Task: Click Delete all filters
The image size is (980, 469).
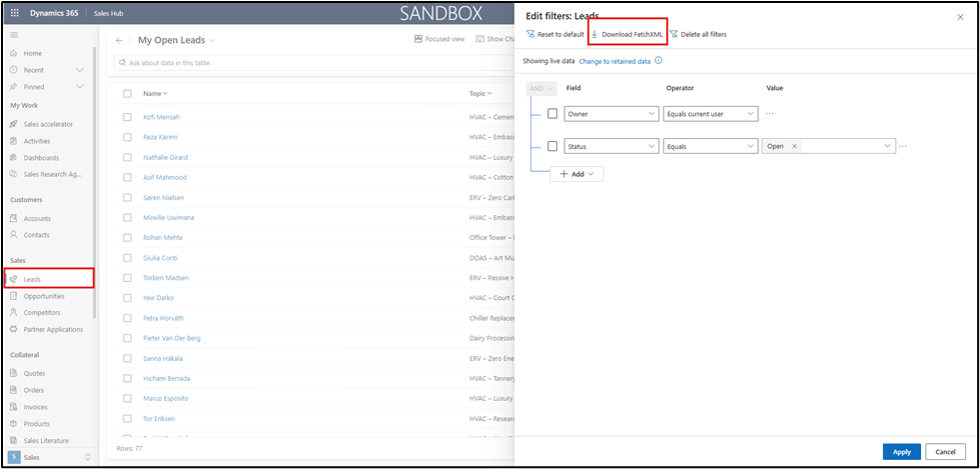Action: pyautogui.click(x=698, y=34)
